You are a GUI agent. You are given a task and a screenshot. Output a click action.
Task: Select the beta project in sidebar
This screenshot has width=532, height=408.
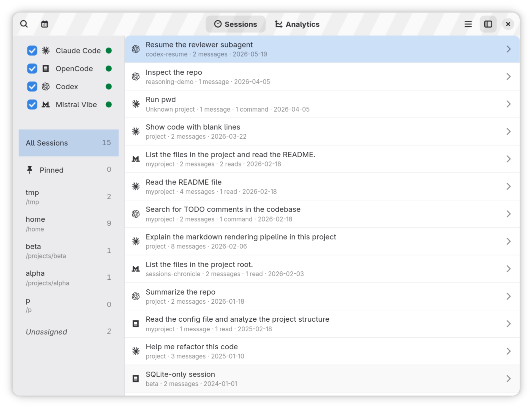click(68, 251)
